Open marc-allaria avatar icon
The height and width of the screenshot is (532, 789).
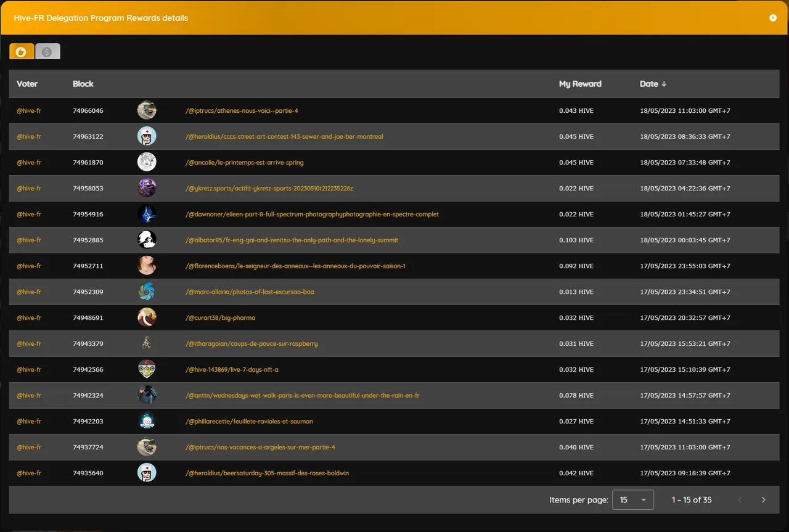[x=147, y=292]
